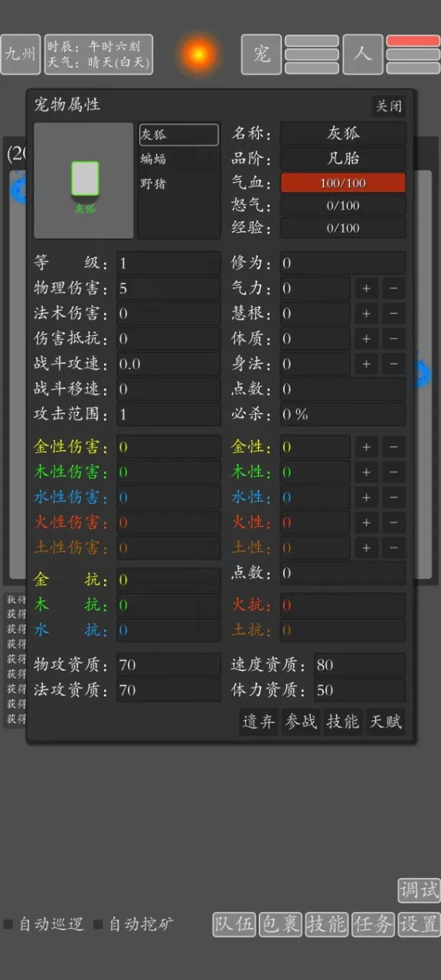This screenshot has width=441, height=980.
Task: Increase 气力 with its plus button
Action: [x=366, y=289]
